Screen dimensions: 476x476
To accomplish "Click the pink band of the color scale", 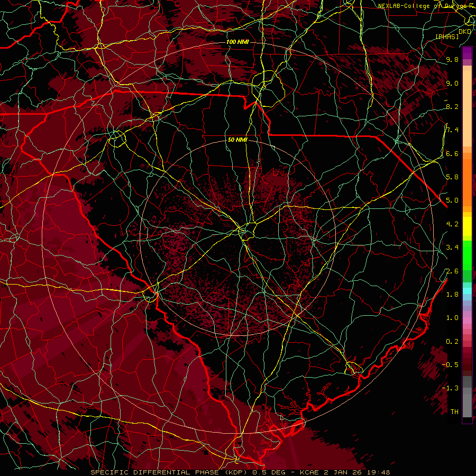I will click(x=467, y=321).
